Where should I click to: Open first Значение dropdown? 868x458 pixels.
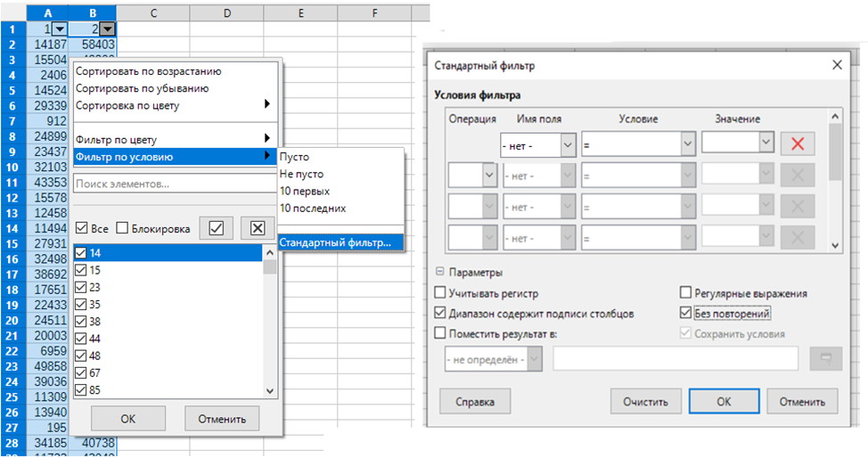765,143
